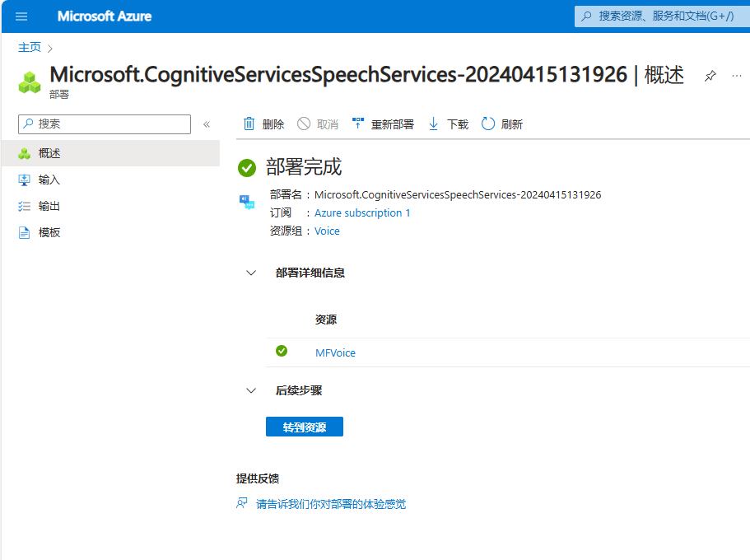
Task: Click the deployment name text after 部署名
Action: 458,195
